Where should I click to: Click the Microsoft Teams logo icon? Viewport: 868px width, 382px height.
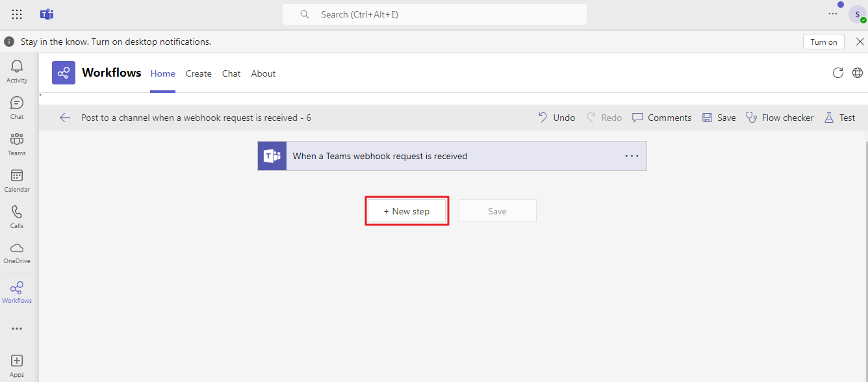[47, 14]
